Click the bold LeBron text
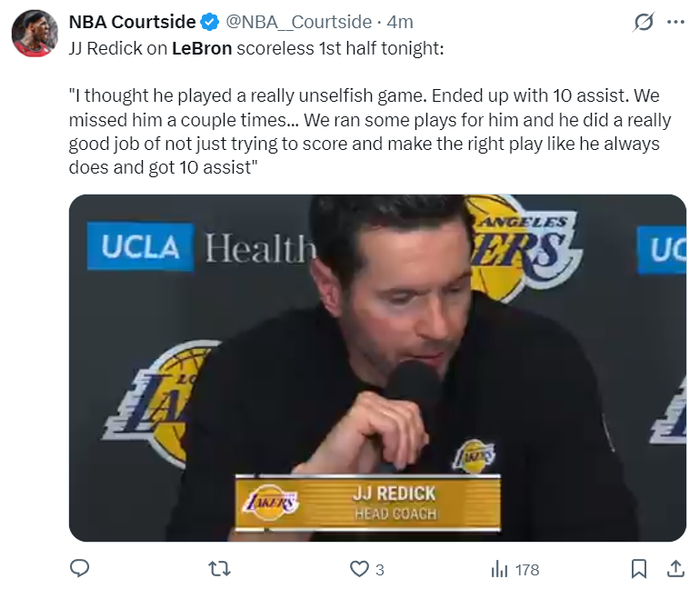This screenshot has width=700, height=589. (x=203, y=47)
